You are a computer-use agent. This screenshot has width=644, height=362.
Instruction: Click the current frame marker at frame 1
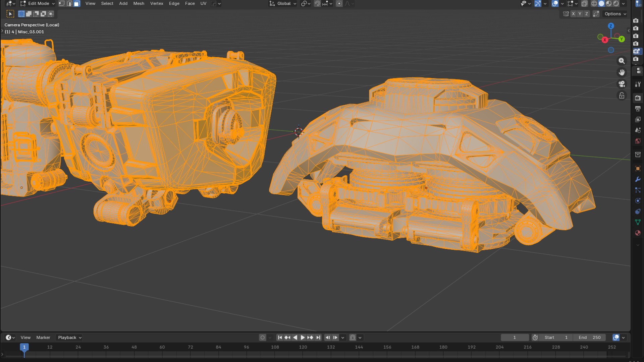pos(24,347)
